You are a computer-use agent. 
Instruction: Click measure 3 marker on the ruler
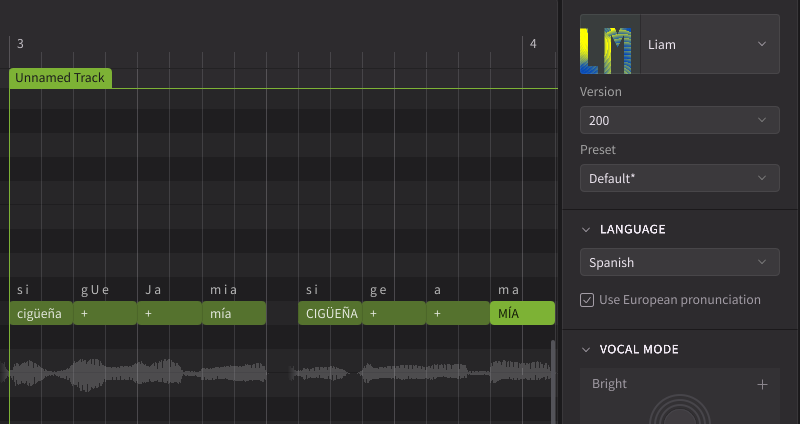coord(20,44)
